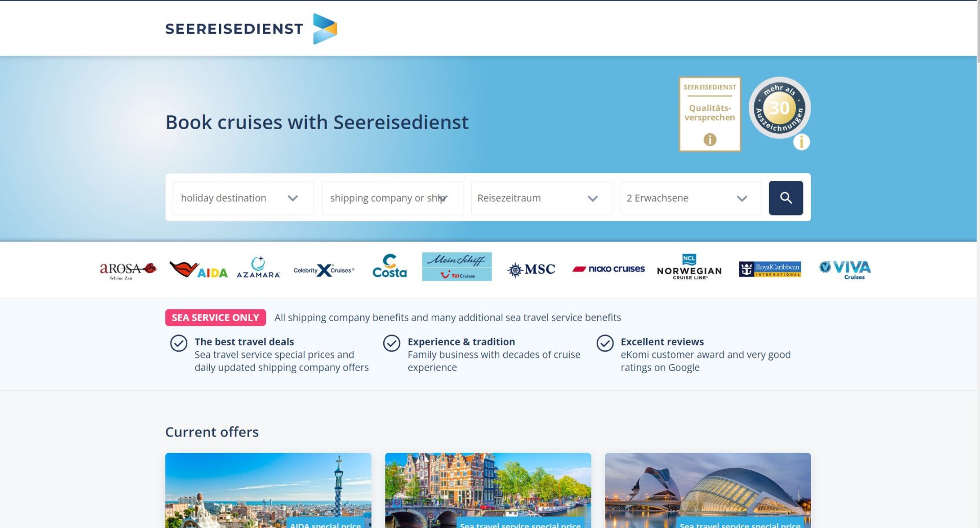Open the AIDA special price offer image
980x528 pixels.
[268, 490]
